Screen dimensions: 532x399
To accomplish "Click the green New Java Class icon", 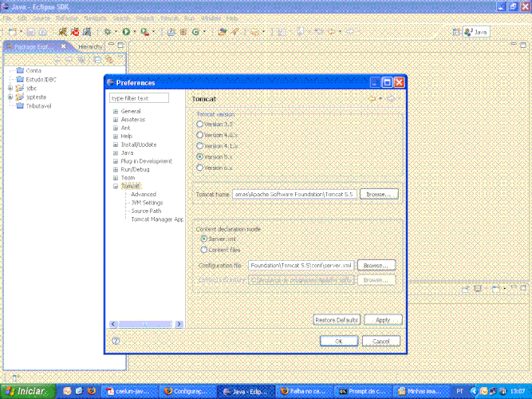I will pos(195,32).
